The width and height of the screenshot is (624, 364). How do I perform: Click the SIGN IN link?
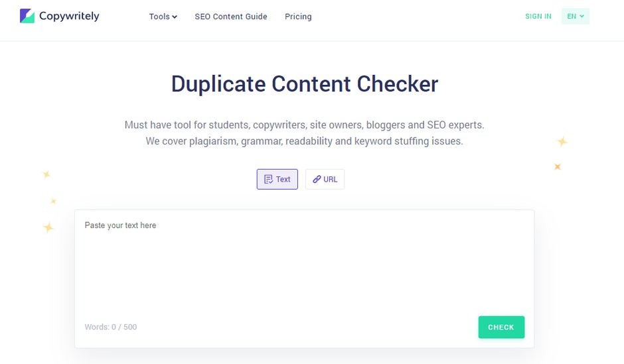[x=538, y=17]
